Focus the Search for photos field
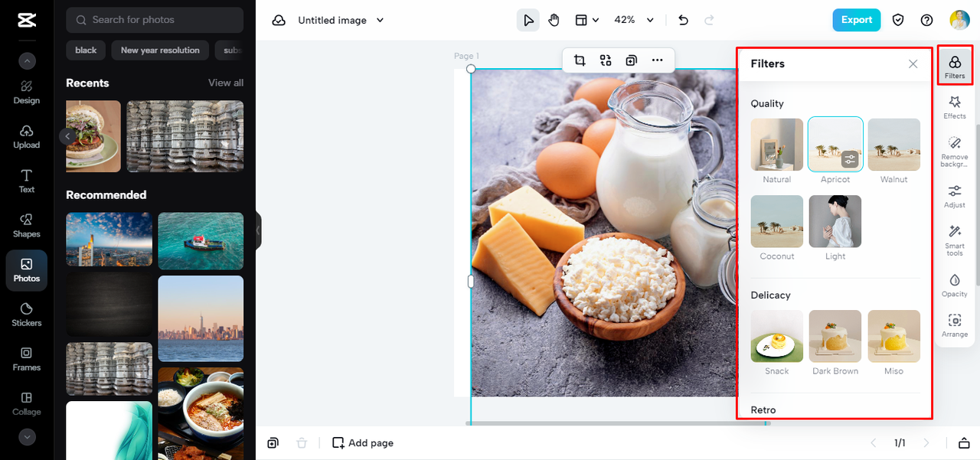The width and height of the screenshot is (980, 460). (x=155, y=20)
